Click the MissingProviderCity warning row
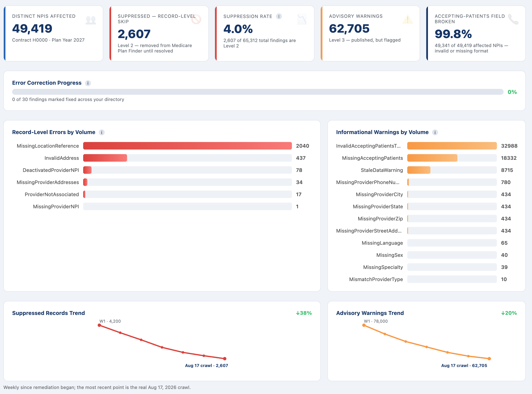The image size is (532, 394). 426,194
